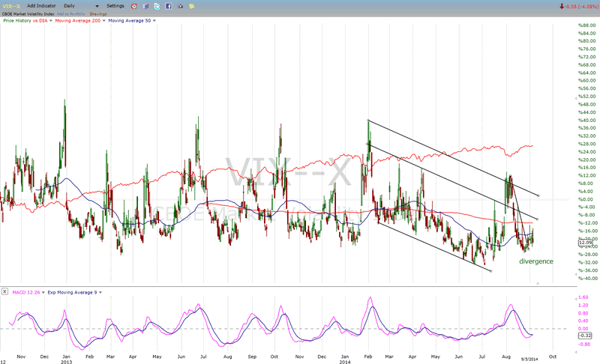Click the divergence annotation on the chart
Viewport: 600px width, 364px height.
click(536, 261)
